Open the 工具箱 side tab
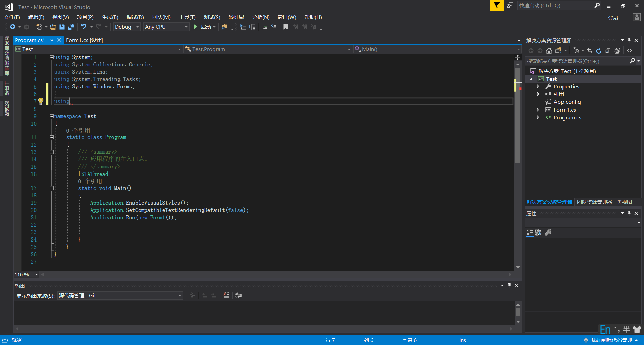Image resolution: width=644 pixels, height=345 pixels. point(7,88)
